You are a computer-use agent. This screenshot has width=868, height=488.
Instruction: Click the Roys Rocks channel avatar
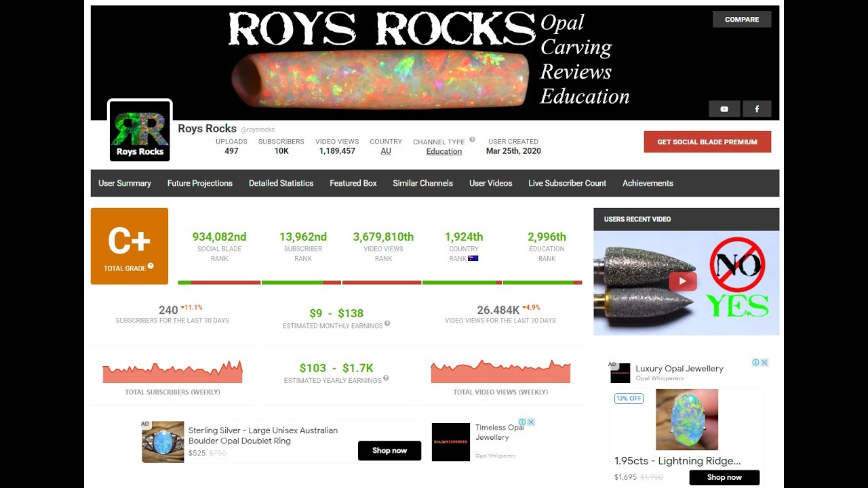click(x=140, y=131)
